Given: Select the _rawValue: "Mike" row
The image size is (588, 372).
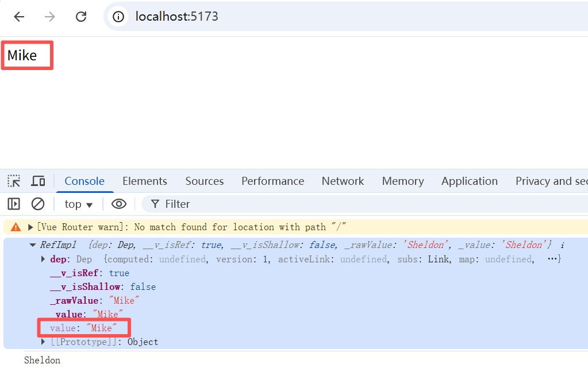Looking at the screenshot, I should click(x=94, y=300).
